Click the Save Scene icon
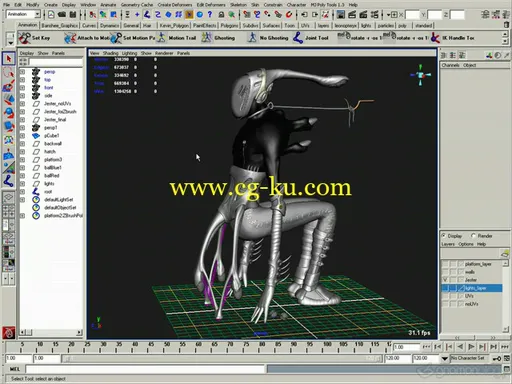 pyautogui.click(x=73, y=14)
